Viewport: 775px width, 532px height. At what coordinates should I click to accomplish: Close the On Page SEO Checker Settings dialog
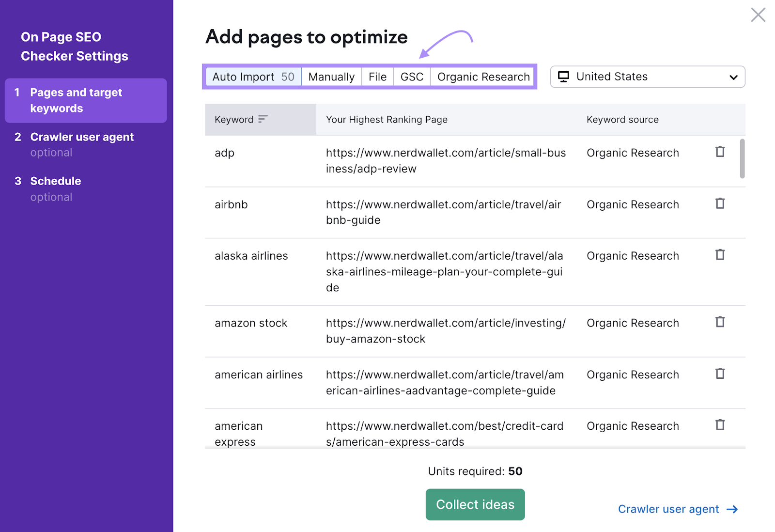758,15
